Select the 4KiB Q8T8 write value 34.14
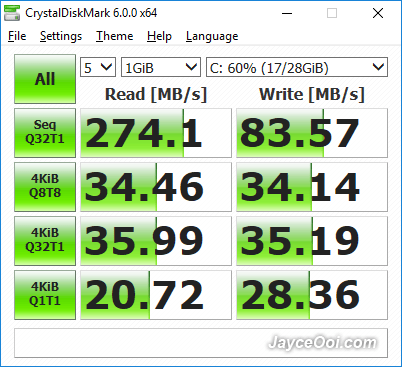The image size is (402, 367). [312, 187]
